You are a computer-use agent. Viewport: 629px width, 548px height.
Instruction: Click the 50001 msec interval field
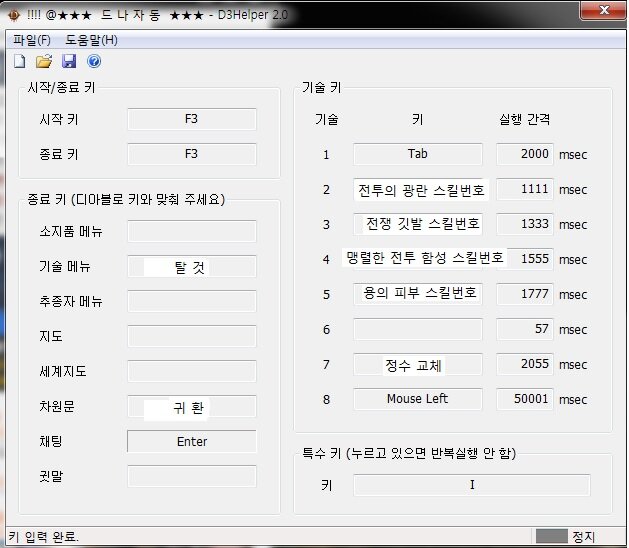[x=525, y=399]
